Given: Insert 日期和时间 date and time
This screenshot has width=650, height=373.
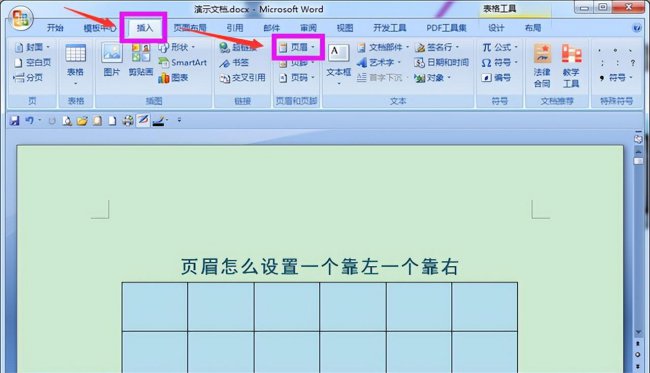Looking at the screenshot, I should [442, 63].
